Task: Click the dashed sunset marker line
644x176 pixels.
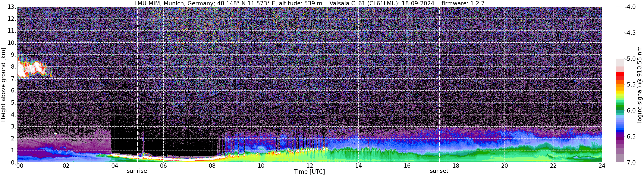Action: (x=439, y=85)
